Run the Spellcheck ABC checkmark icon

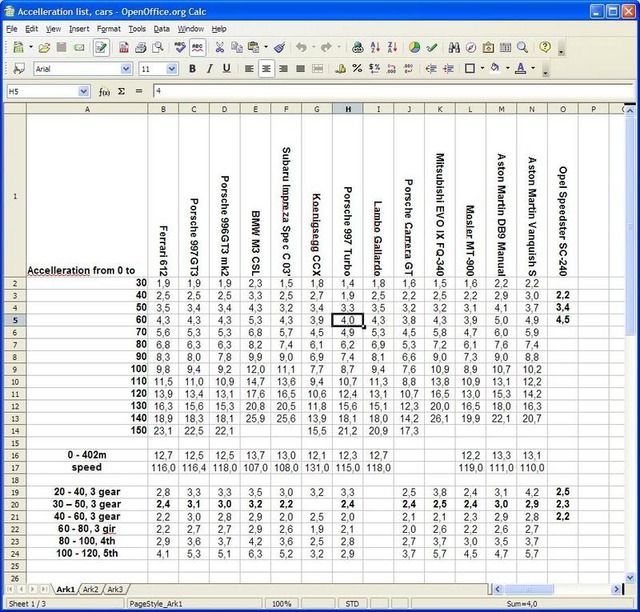pyautogui.click(x=180, y=48)
